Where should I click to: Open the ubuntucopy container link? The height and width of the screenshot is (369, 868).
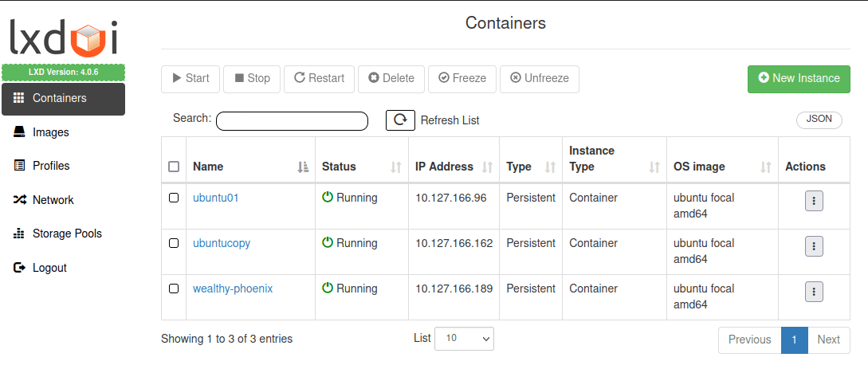pyautogui.click(x=222, y=243)
